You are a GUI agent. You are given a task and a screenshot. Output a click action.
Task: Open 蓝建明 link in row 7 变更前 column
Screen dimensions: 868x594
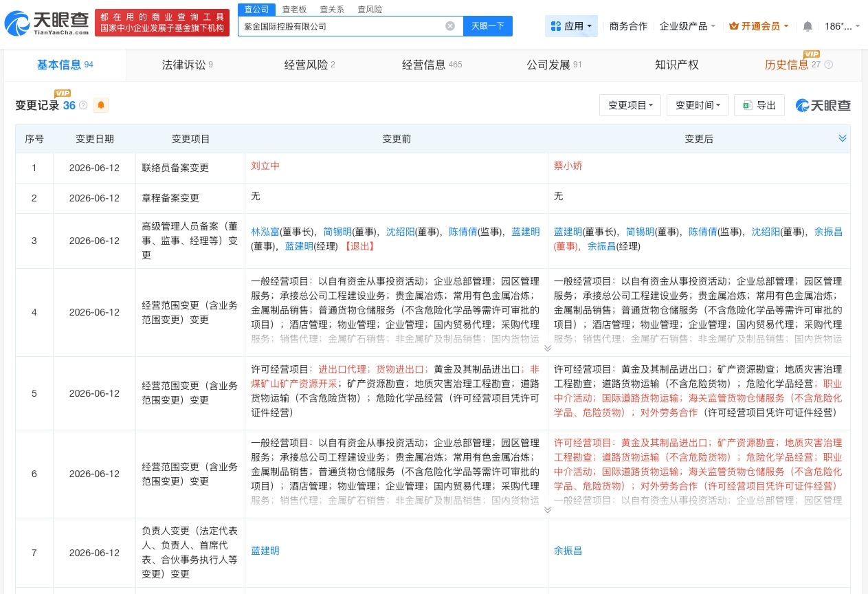pos(265,551)
